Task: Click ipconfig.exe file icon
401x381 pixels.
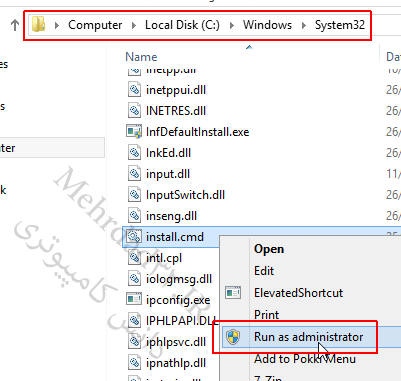Action: (134, 299)
